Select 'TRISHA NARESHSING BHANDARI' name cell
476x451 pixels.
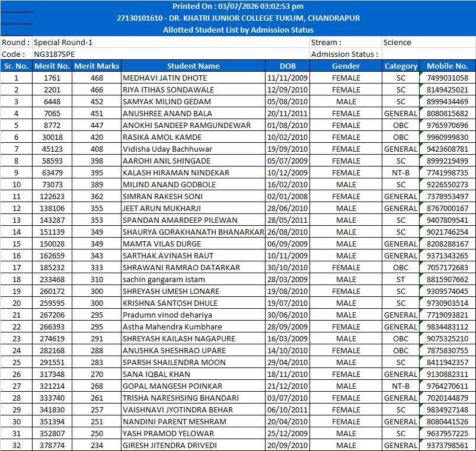coord(193,397)
